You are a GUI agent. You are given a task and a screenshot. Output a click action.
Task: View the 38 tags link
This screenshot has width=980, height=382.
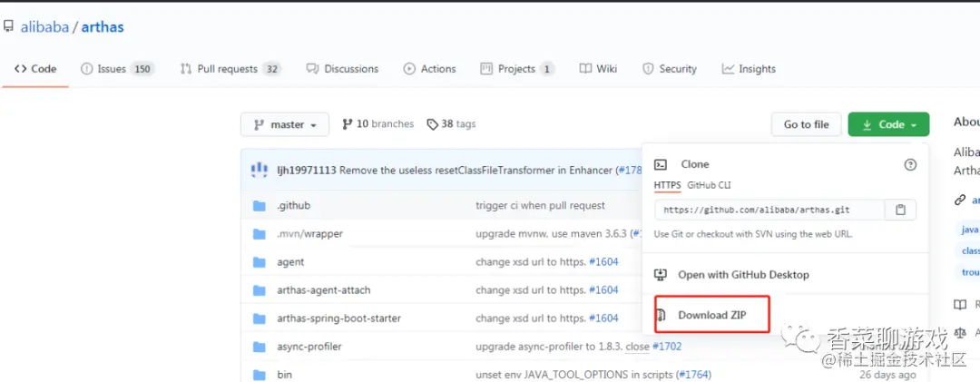tap(451, 123)
